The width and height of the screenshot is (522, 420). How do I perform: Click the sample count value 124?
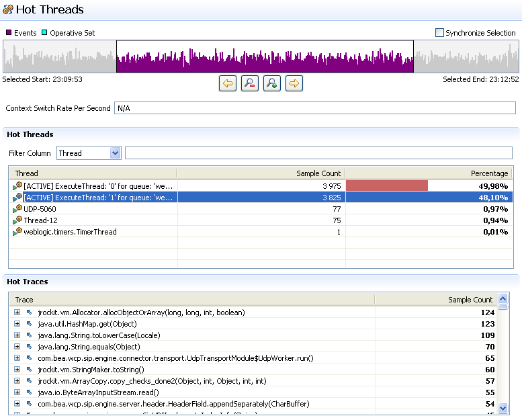click(x=487, y=312)
